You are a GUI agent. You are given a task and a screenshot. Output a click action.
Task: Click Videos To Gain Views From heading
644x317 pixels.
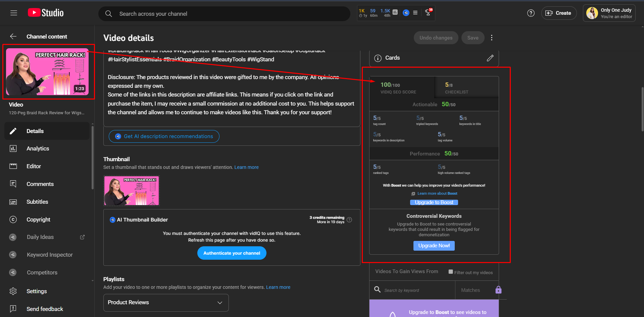point(406,271)
